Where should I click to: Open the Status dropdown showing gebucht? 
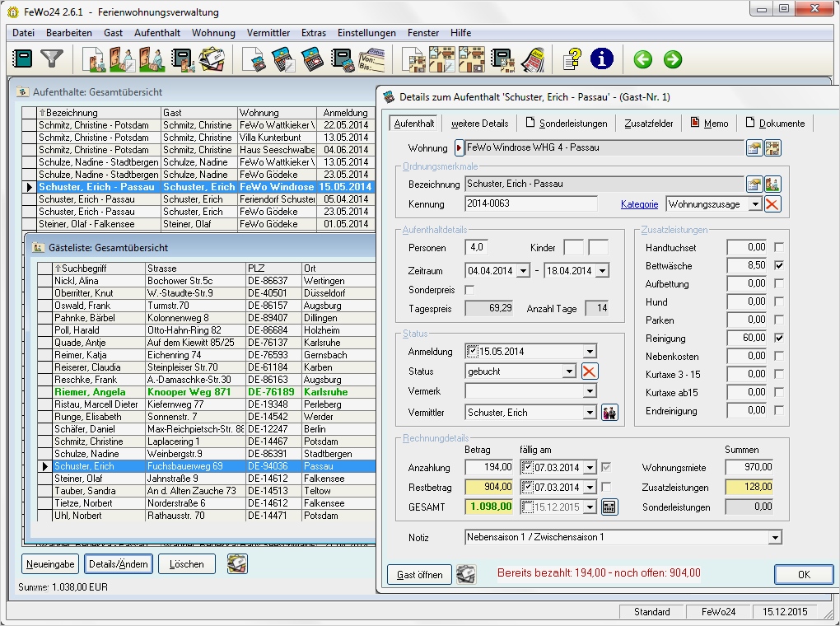tap(569, 371)
